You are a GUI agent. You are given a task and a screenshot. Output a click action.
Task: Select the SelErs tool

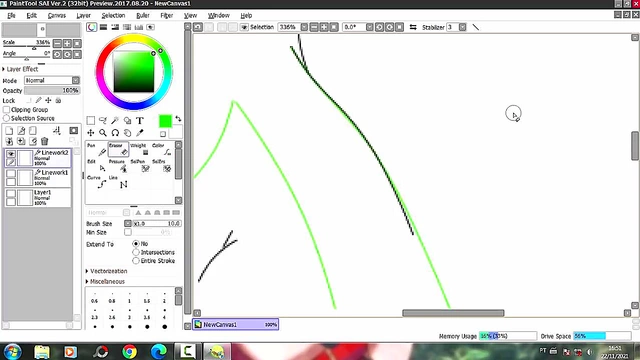pyautogui.click(x=162, y=166)
